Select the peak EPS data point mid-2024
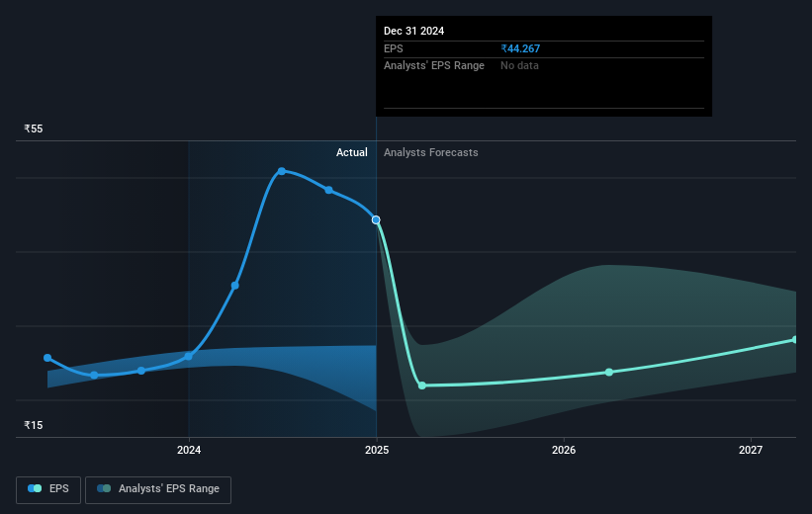The height and width of the screenshot is (514, 812). click(281, 171)
